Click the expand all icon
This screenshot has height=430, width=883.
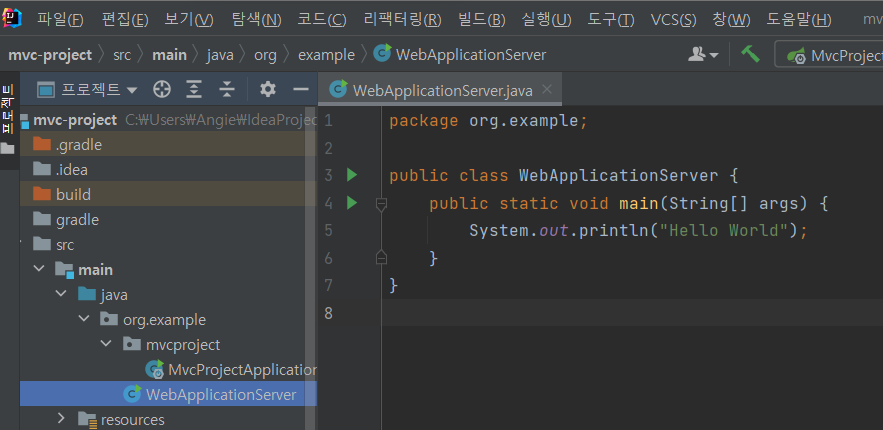(x=194, y=89)
